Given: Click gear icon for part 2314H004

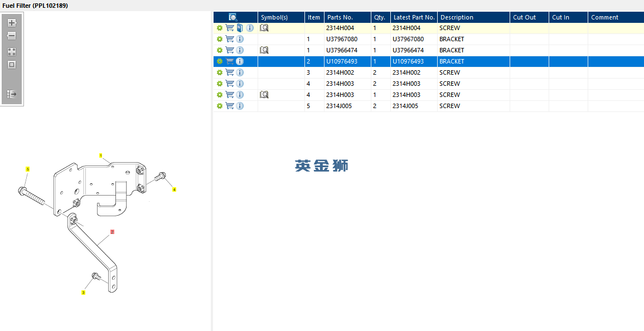Looking at the screenshot, I should tap(220, 28).
